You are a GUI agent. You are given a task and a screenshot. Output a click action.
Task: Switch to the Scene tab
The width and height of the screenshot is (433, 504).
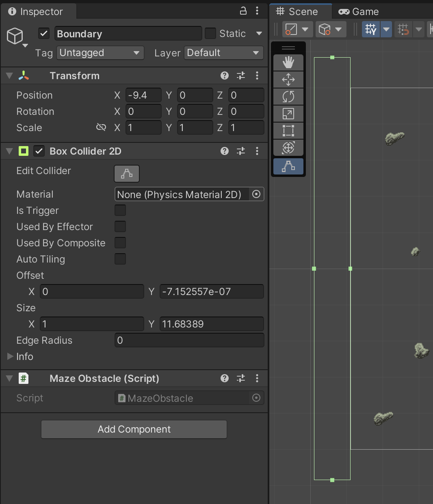pyautogui.click(x=297, y=12)
